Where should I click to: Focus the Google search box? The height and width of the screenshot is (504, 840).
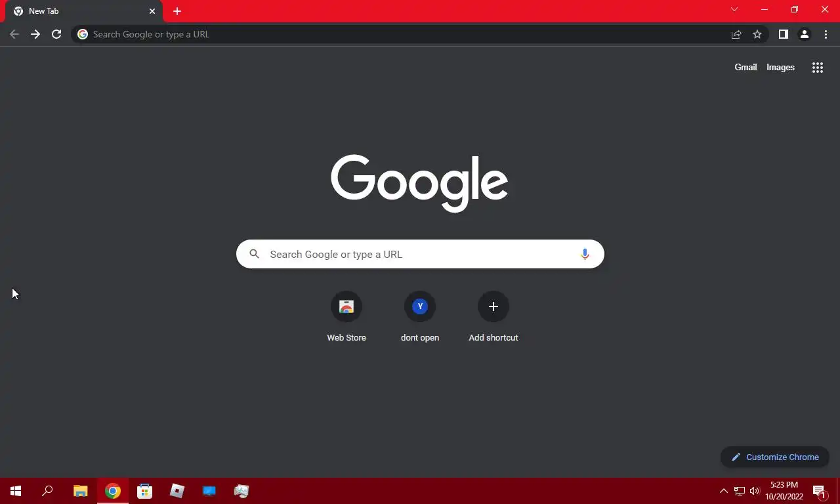tap(420, 254)
